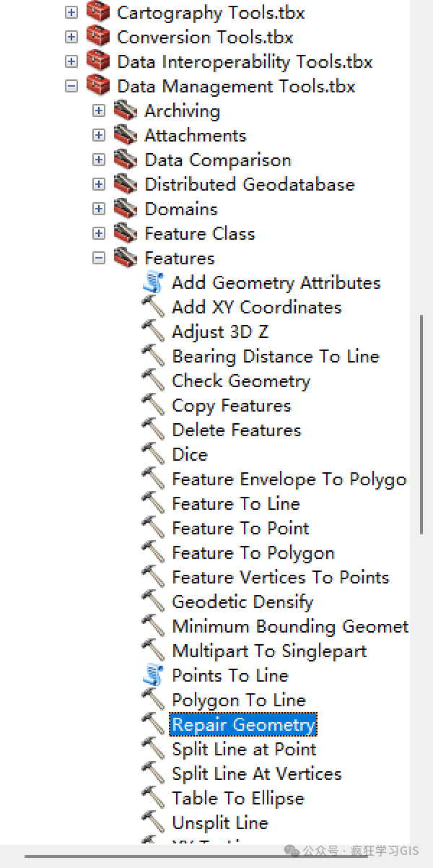The width and height of the screenshot is (433, 868).
Task: Select the Copy Features tool
Action: pos(231,405)
